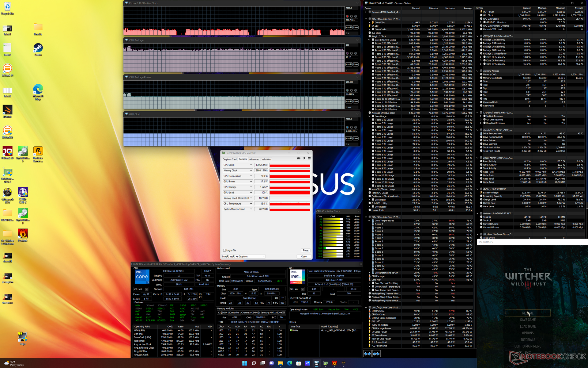Click red color dot in P-core 0 graph
This screenshot has width=588, height=368.
[347, 16]
